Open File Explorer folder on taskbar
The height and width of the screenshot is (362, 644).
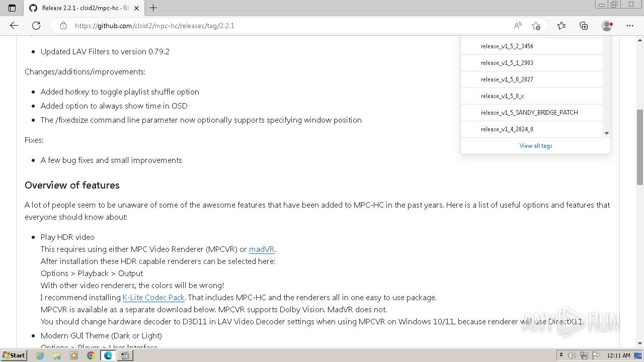(57, 355)
